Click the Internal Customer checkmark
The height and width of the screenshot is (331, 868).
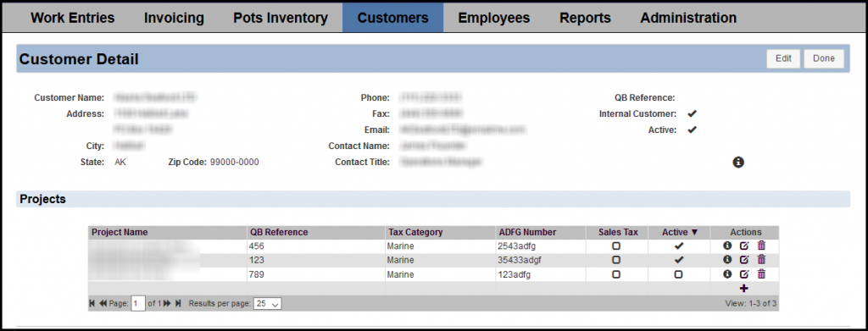pyautogui.click(x=692, y=113)
